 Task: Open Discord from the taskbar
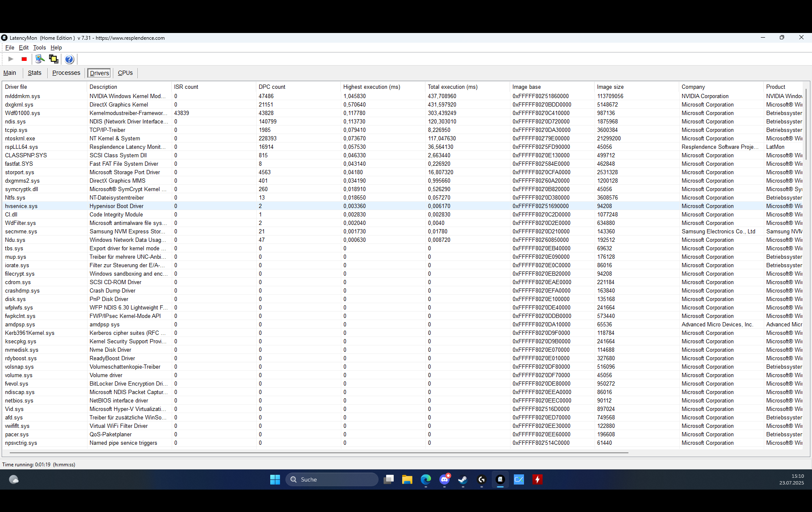pyautogui.click(x=444, y=479)
